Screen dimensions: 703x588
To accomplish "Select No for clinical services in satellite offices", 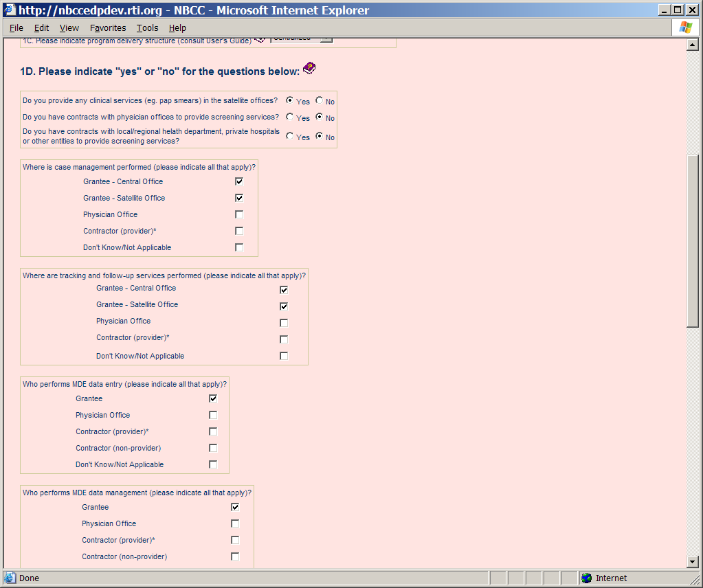I will [x=320, y=100].
